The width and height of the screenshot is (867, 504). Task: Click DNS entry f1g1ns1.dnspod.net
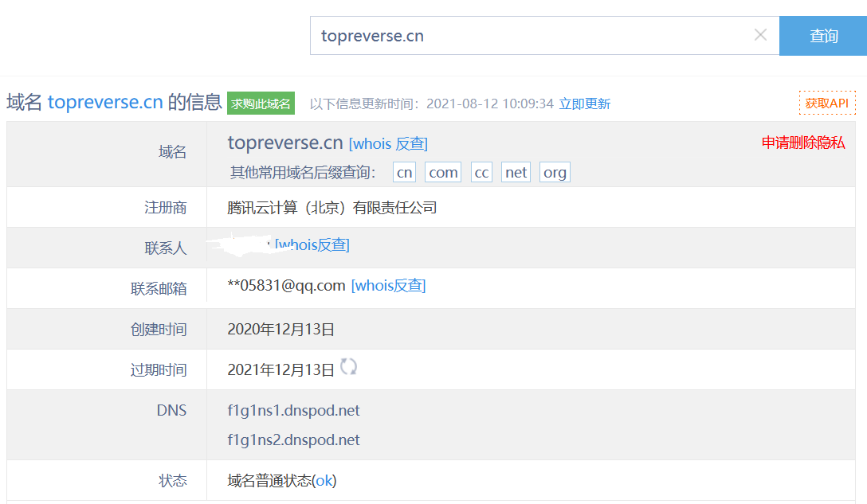(x=293, y=411)
